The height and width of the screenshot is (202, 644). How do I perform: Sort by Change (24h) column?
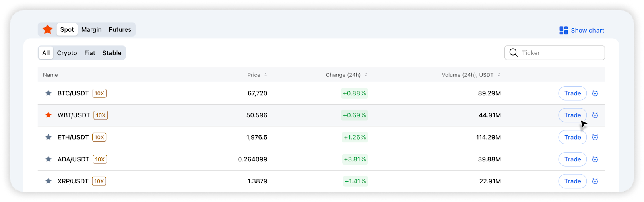(x=346, y=75)
